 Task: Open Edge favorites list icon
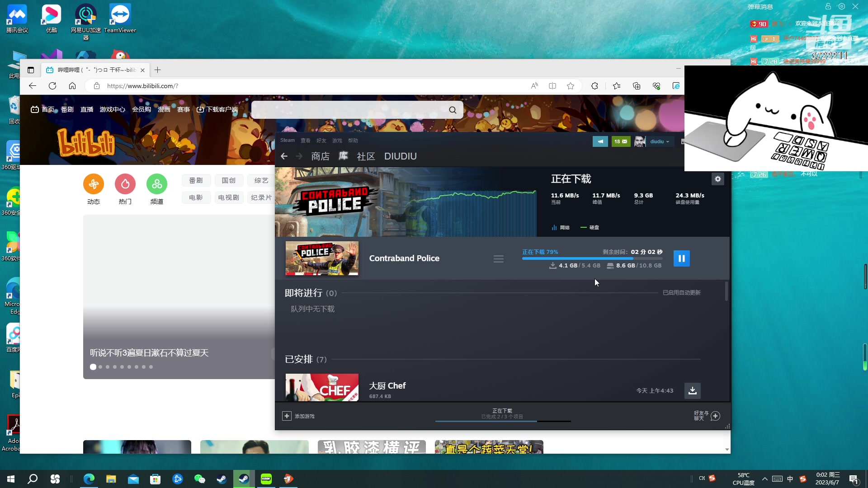pos(617,86)
